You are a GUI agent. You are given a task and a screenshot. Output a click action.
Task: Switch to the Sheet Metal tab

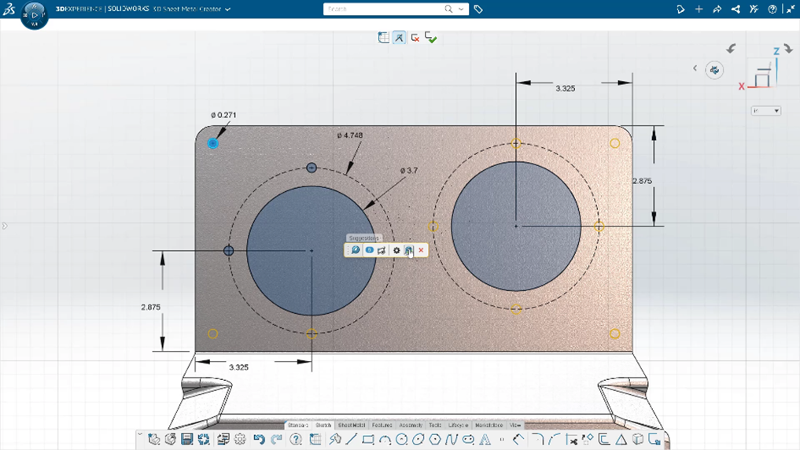point(352,425)
